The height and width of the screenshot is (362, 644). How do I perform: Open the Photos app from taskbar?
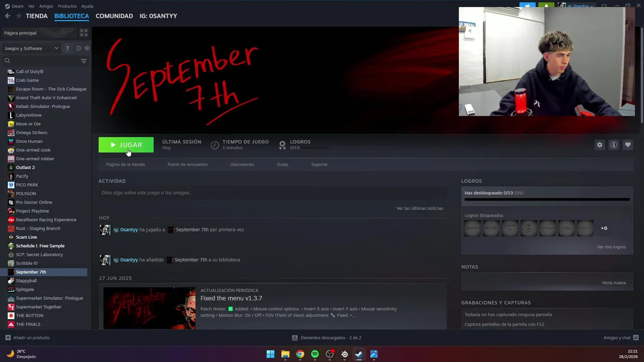pyautogui.click(x=374, y=354)
